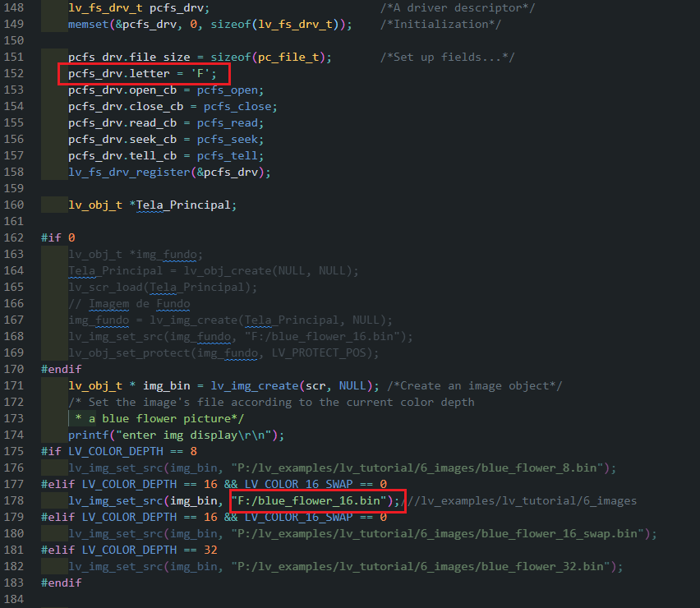The width and height of the screenshot is (700, 608).
Task: Click the '/*A driver descriptor*/' comment
Action: point(458,7)
